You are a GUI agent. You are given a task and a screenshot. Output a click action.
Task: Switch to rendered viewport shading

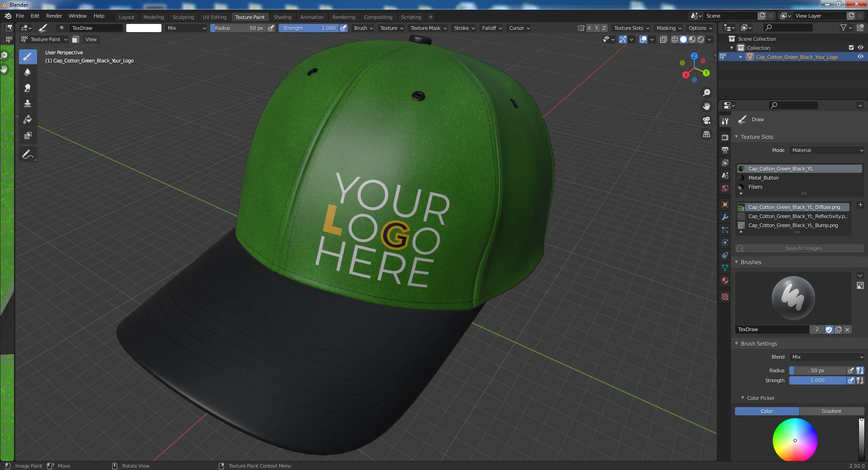coord(701,39)
